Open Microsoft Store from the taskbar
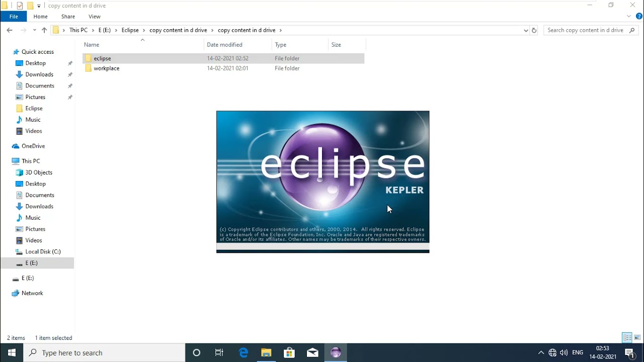Screen dimensions: 644x362 point(289,352)
